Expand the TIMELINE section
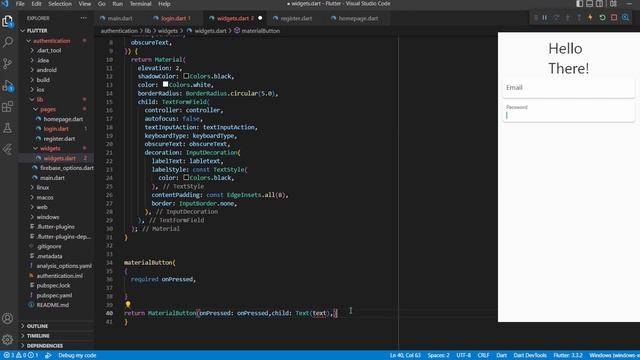The width and height of the screenshot is (640, 360). point(38,336)
